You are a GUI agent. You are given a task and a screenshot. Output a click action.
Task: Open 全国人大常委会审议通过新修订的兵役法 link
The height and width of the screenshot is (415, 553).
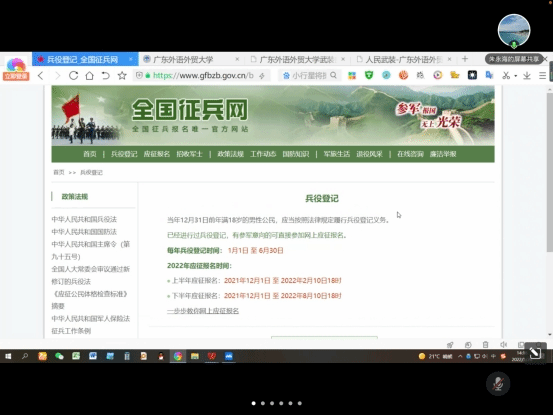91,275
